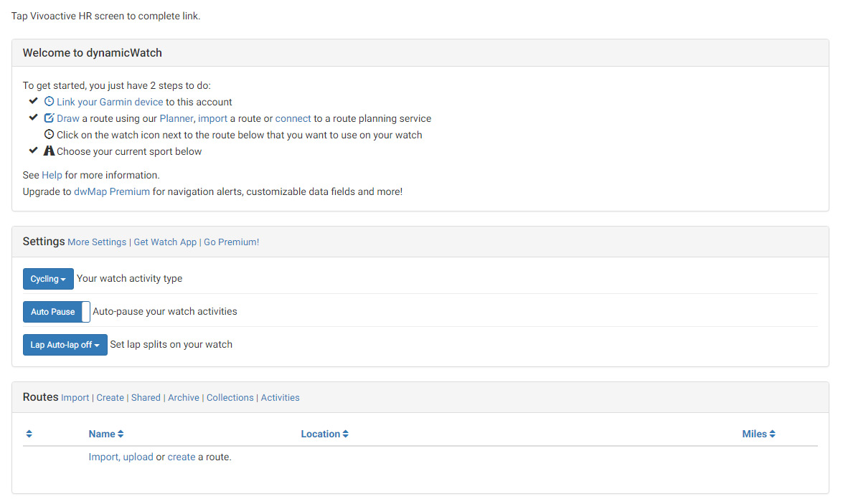Open the Cycling activity type dropdown
The width and height of the screenshot is (843, 504).
pos(48,279)
